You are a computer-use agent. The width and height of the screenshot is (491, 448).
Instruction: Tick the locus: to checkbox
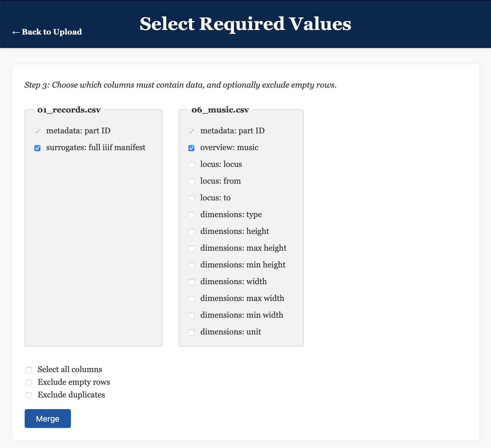(191, 198)
